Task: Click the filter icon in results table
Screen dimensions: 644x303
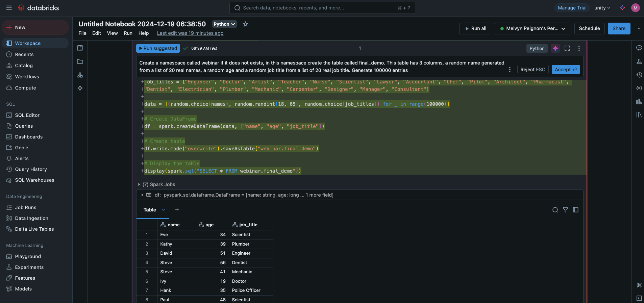Action: [565, 210]
